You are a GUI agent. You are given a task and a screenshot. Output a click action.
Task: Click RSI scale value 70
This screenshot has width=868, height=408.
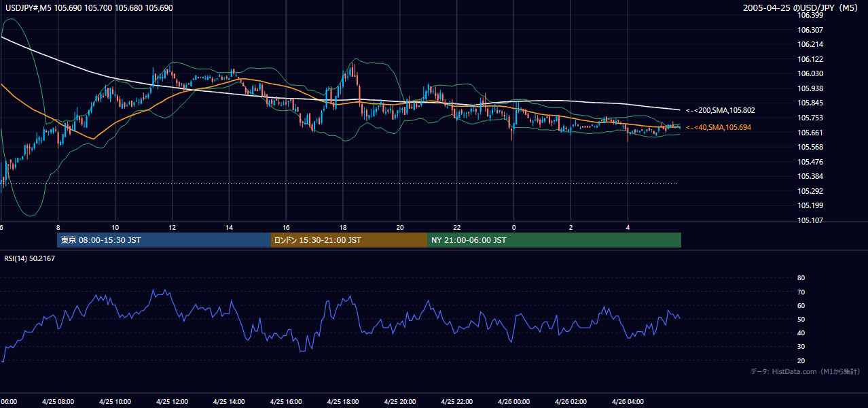[x=801, y=292]
